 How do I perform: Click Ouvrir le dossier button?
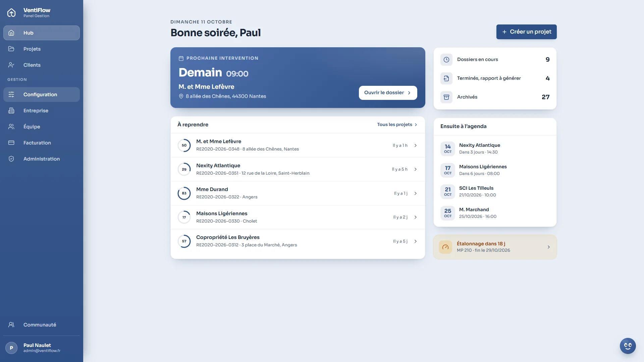[x=388, y=93]
